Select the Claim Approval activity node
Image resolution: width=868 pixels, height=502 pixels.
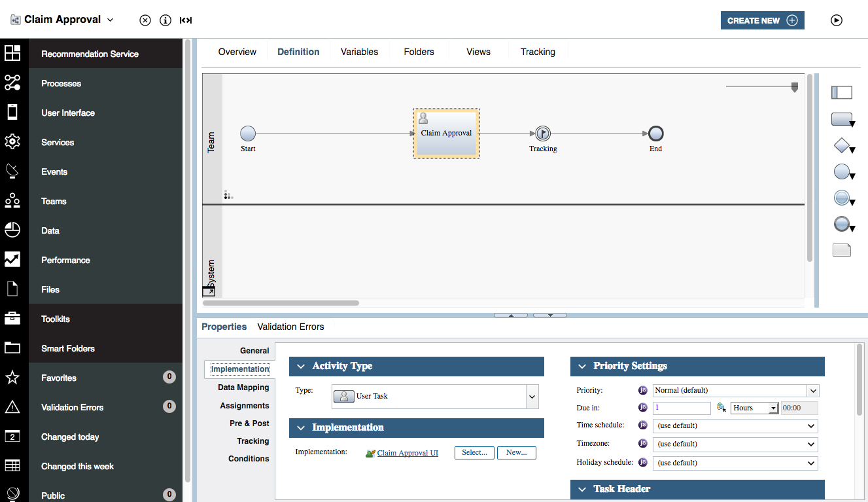point(446,134)
